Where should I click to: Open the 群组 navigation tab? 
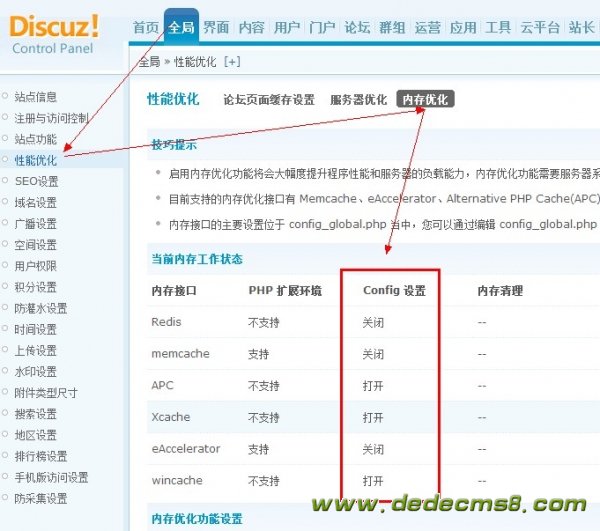coord(392,28)
